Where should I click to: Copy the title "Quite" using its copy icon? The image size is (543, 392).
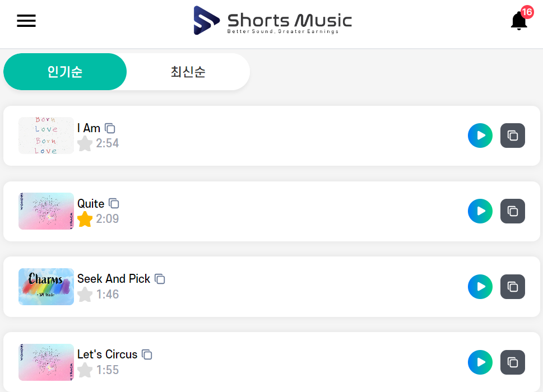pos(114,203)
